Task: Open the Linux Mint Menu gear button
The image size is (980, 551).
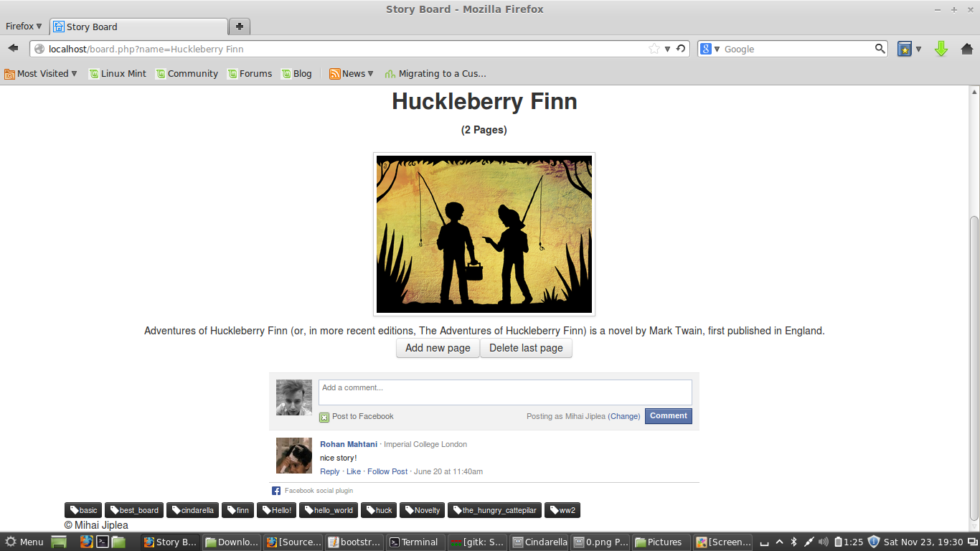Action: tap(24, 542)
